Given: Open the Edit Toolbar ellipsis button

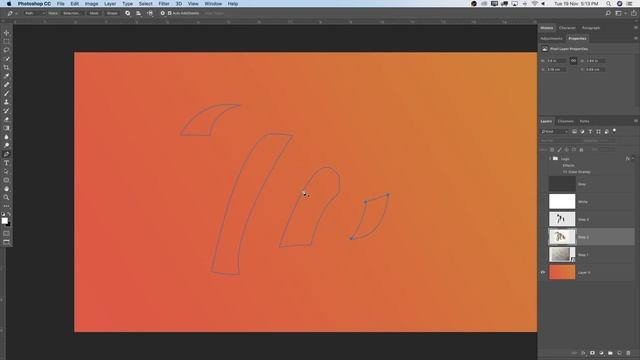Looking at the screenshot, I should point(6,206).
